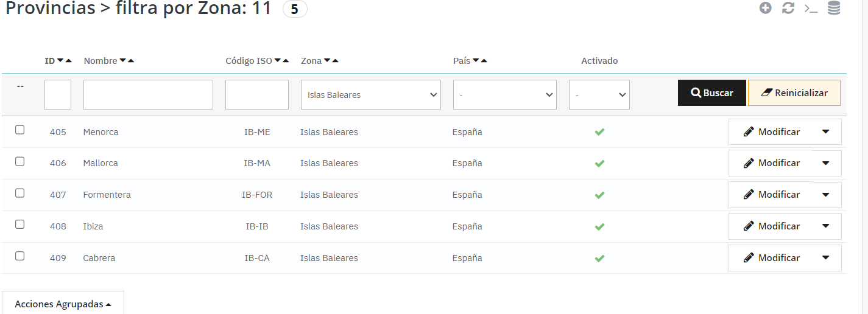Image resolution: width=868 pixels, height=314 pixels.
Task: Open the Zona filter dropdown
Action: (x=370, y=95)
